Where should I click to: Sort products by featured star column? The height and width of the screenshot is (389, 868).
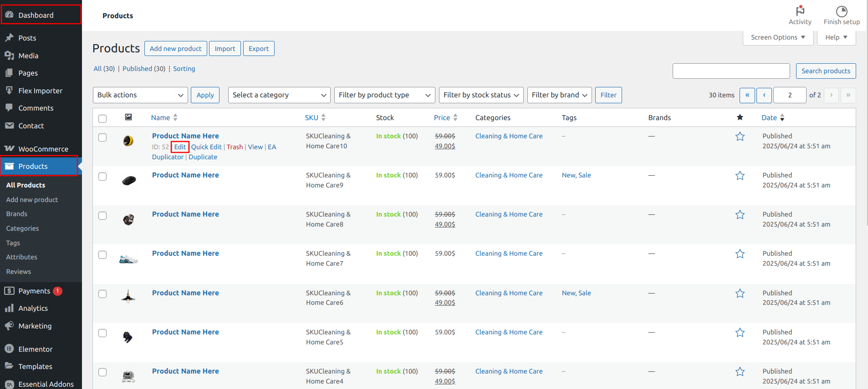click(x=740, y=117)
